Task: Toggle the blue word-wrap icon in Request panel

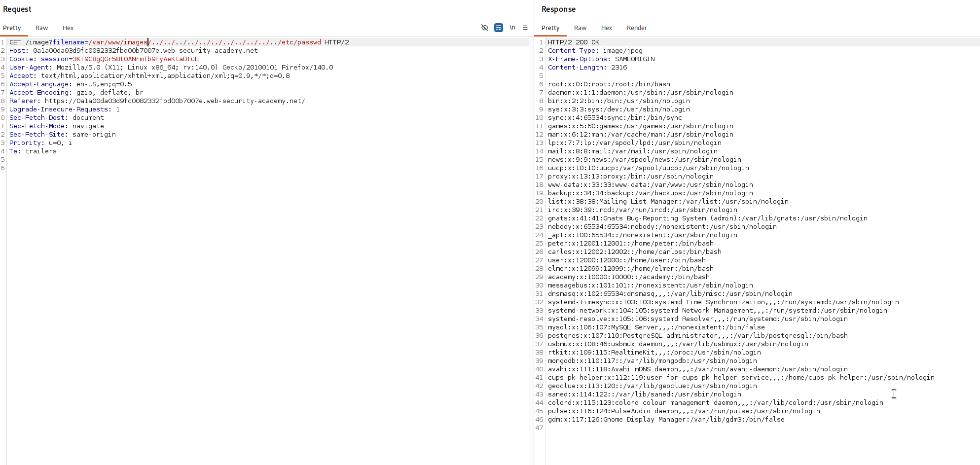Action: coord(499,28)
